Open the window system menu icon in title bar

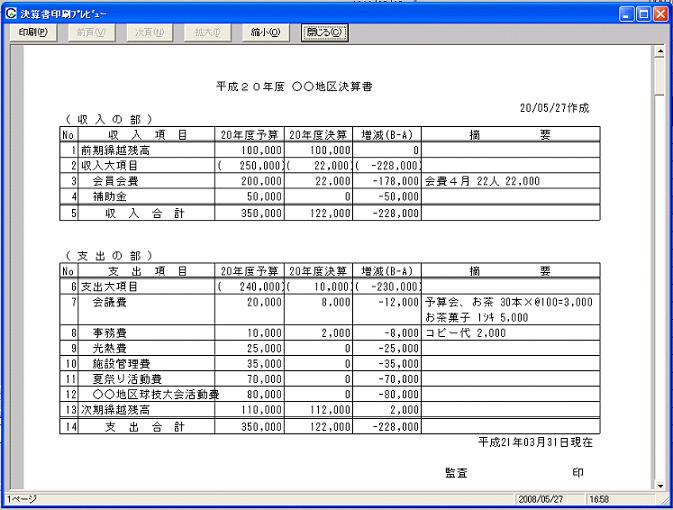pos(10,13)
